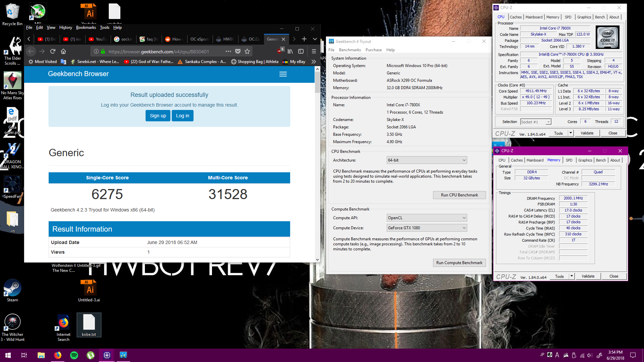Open the Untitled-3.ai Illustrator file

tap(89, 290)
